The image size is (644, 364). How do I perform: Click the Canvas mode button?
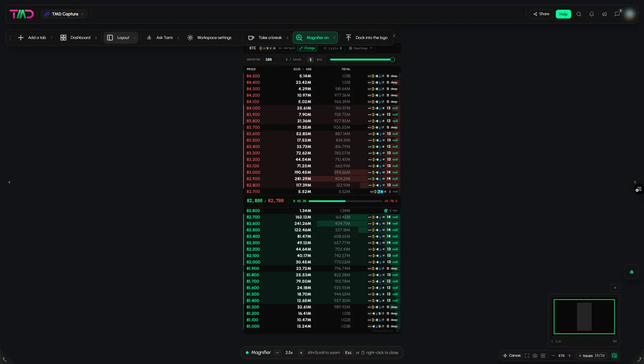[x=512, y=356]
